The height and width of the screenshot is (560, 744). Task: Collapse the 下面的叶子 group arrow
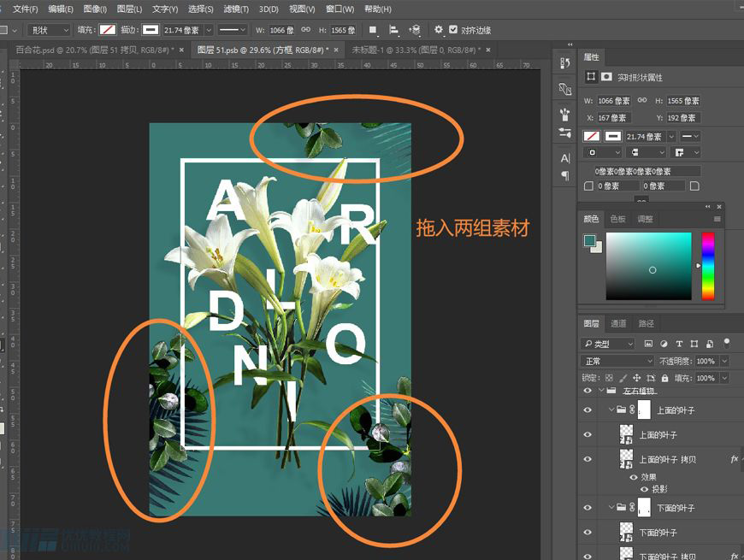point(611,507)
